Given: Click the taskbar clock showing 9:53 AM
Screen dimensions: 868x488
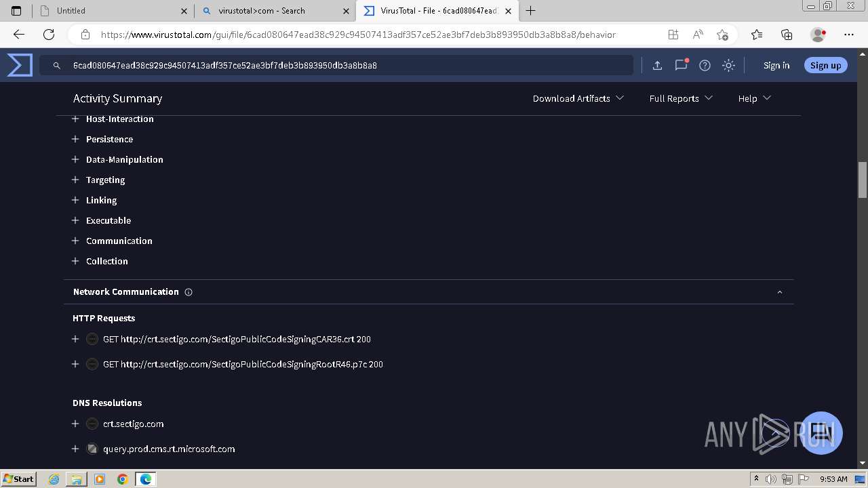Looking at the screenshot, I should (x=833, y=479).
